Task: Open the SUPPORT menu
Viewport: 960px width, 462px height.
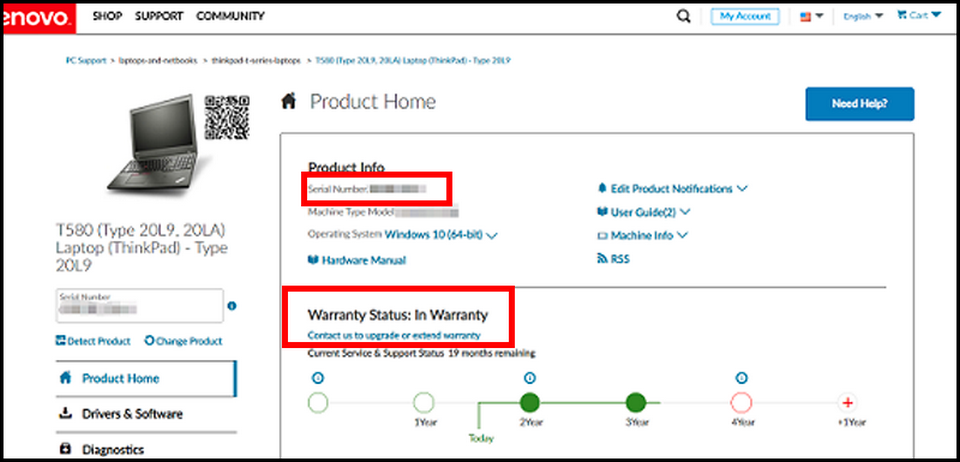Action: pyautogui.click(x=159, y=16)
